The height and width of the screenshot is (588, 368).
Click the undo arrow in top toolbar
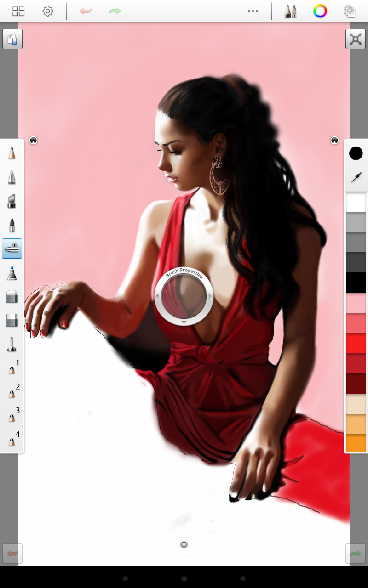pos(86,11)
